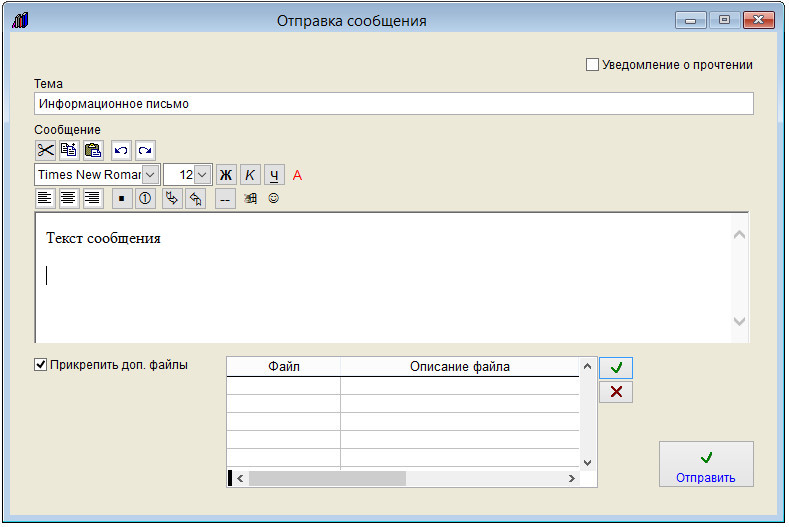Choose font color with red A
The width and height of the screenshot is (789, 527).
[x=297, y=175]
